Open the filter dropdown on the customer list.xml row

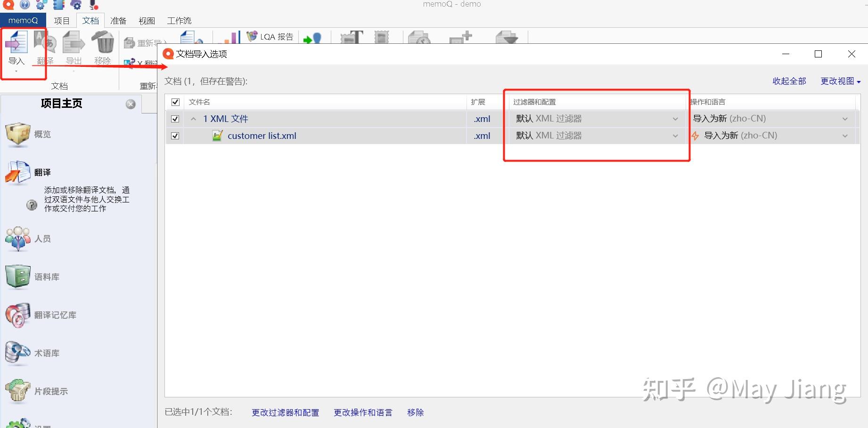pyautogui.click(x=675, y=136)
